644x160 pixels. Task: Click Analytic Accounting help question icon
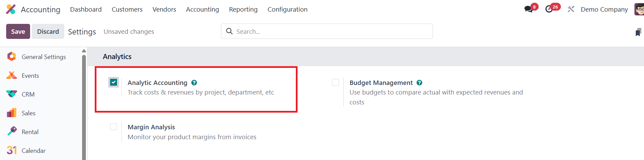[194, 83]
